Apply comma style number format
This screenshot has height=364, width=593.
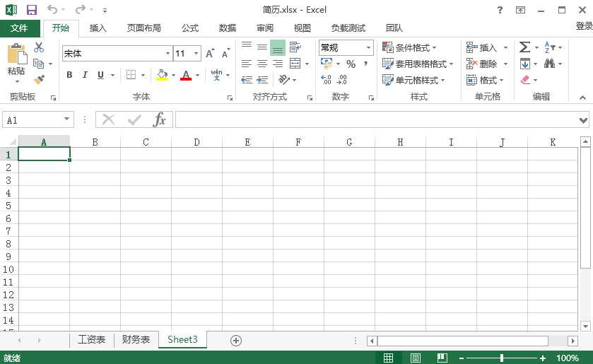[x=365, y=64]
